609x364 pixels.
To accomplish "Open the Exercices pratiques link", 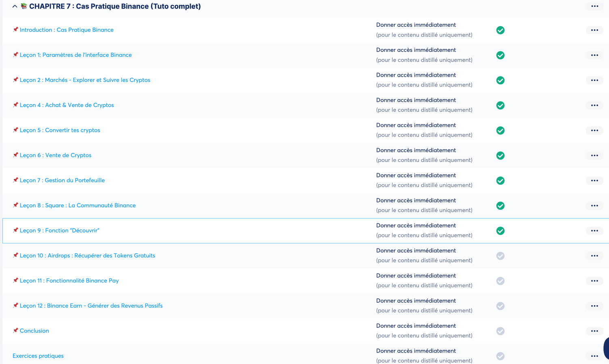I will click(38, 356).
